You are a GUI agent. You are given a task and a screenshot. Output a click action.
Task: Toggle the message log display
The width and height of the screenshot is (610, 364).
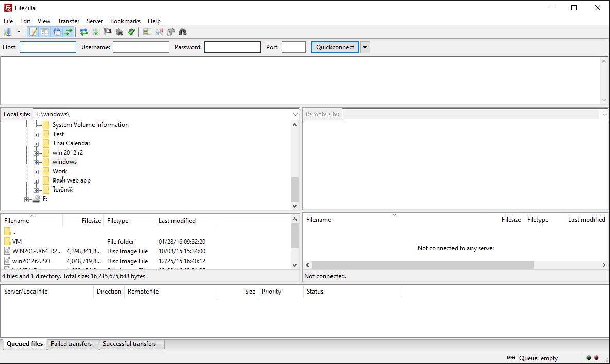33,32
